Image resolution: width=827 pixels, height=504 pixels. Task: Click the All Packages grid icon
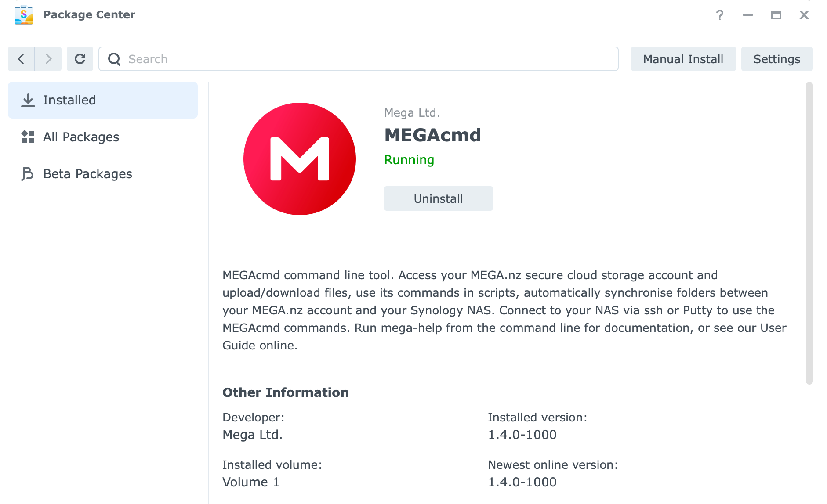coord(28,137)
